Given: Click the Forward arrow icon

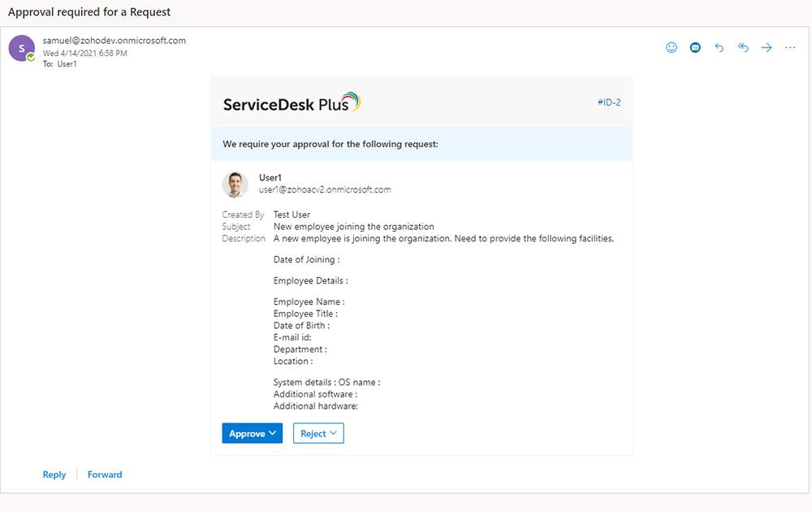Looking at the screenshot, I should pos(766,48).
